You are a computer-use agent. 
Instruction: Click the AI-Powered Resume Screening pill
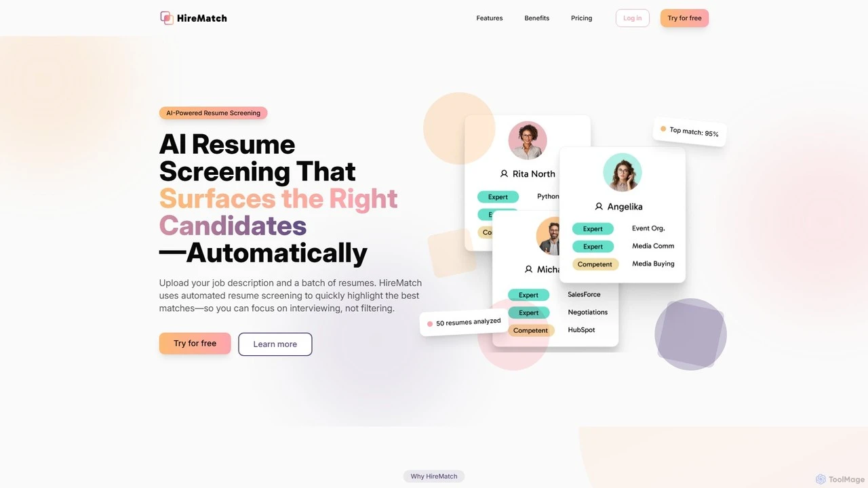pos(214,113)
